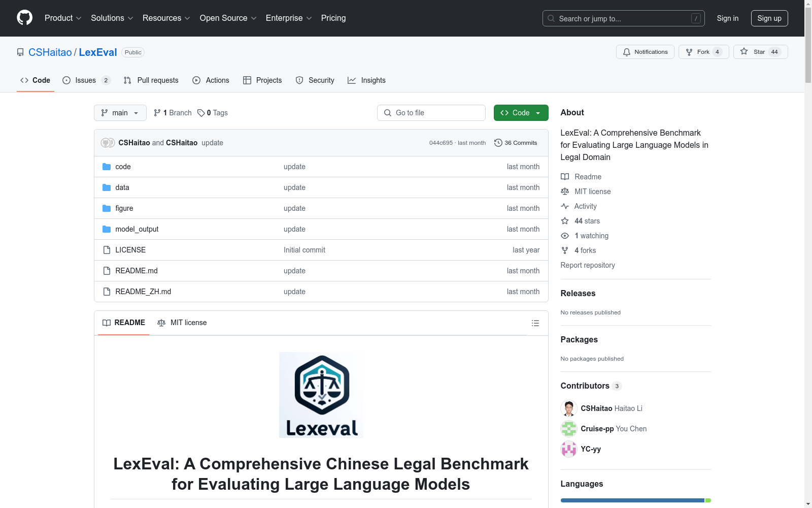This screenshot has width=812, height=508.
Task: Open the Cruise-pp contributor profile name
Action: pyautogui.click(x=597, y=429)
